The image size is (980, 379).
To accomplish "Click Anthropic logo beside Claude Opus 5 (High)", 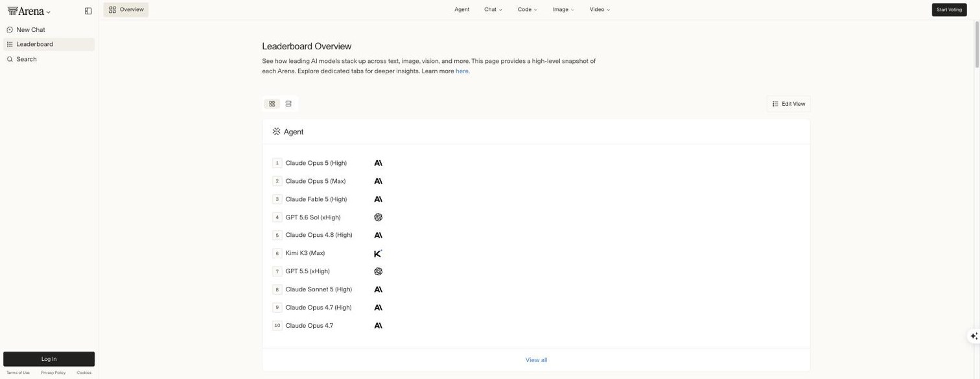I will point(379,163).
